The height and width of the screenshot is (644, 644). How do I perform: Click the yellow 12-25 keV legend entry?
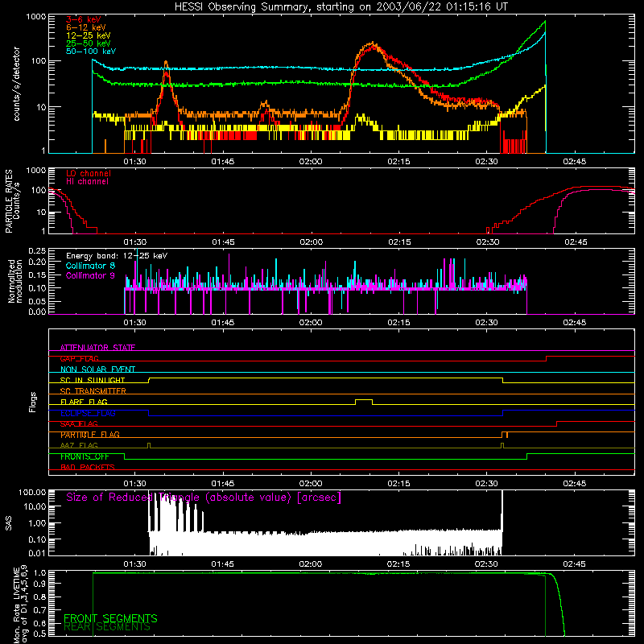tap(89, 35)
